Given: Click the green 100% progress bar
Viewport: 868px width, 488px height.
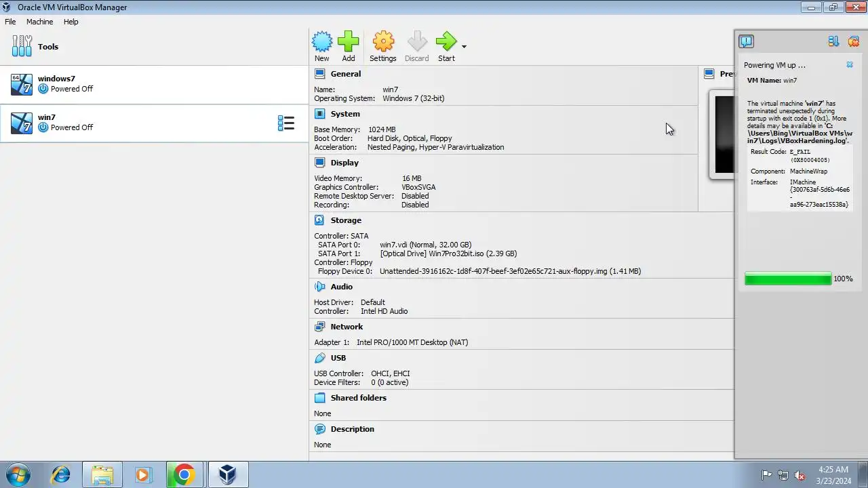Looking at the screenshot, I should 788,279.
